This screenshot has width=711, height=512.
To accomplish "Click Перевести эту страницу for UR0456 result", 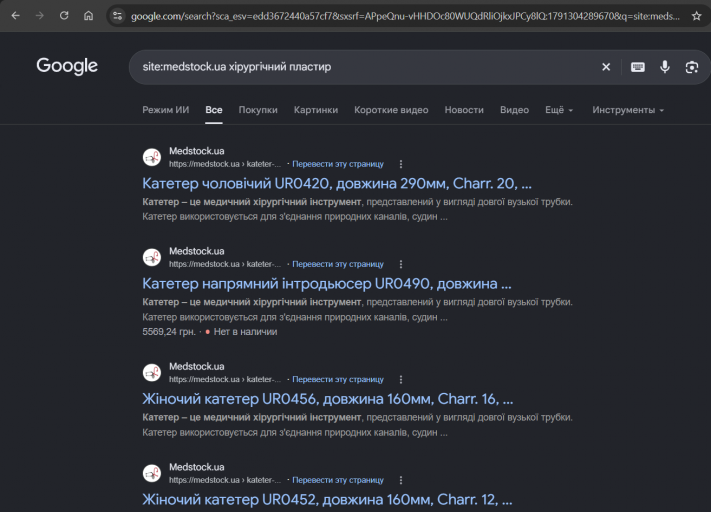I will pos(338,380).
